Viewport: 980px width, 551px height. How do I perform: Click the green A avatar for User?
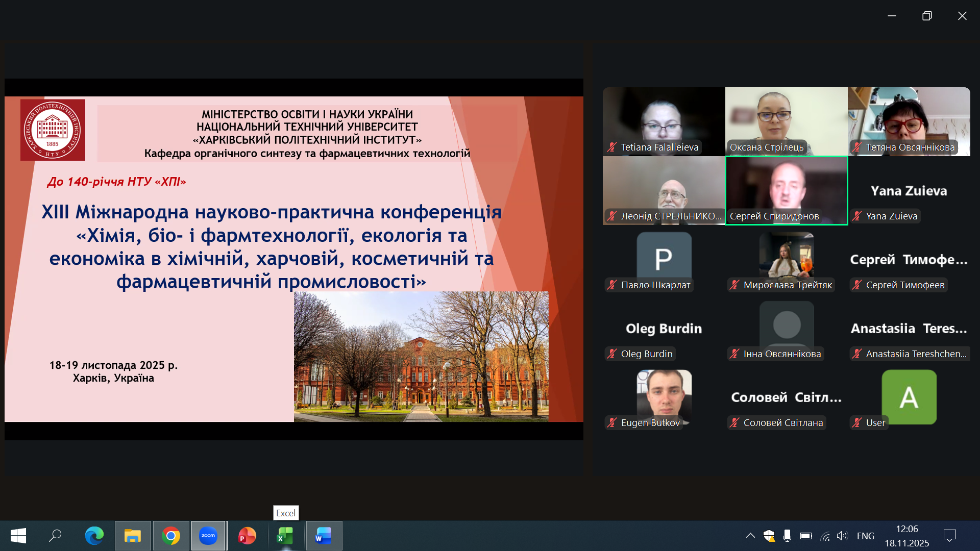(x=909, y=397)
